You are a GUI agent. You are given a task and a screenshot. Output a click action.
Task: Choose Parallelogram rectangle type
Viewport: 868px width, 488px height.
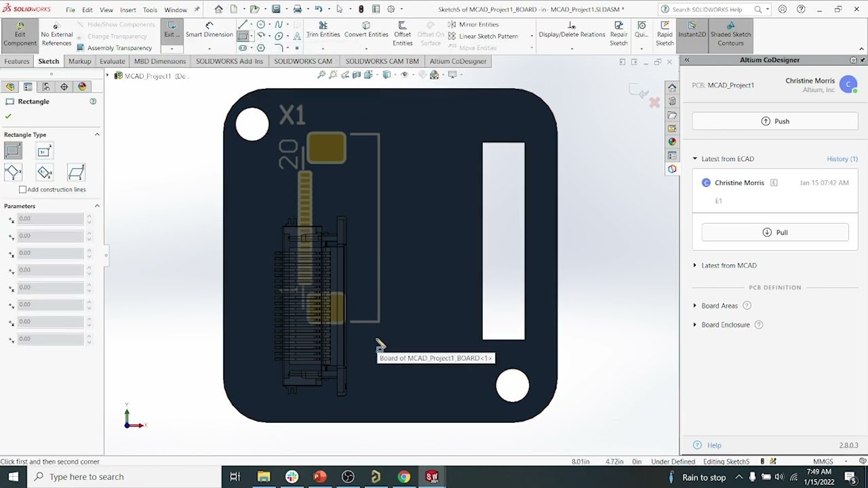(x=76, y=172)
